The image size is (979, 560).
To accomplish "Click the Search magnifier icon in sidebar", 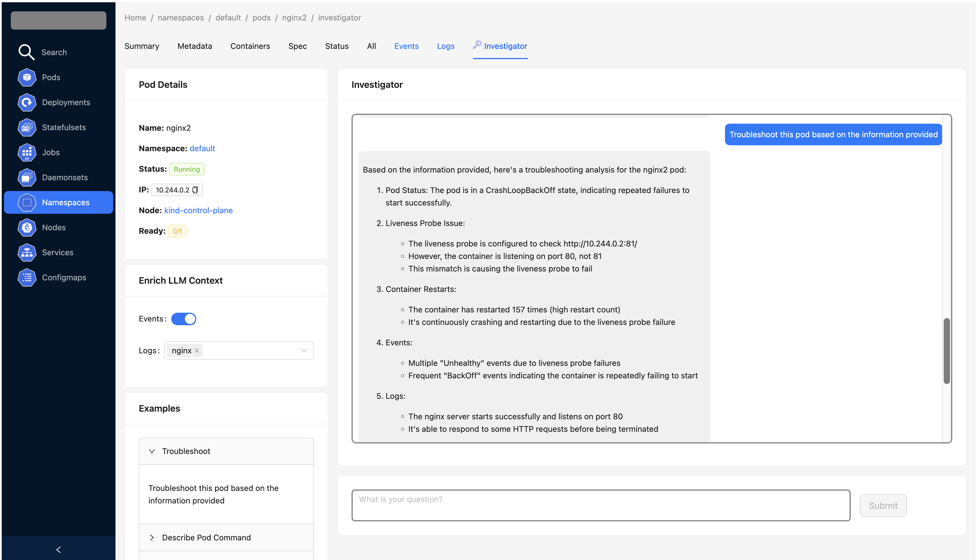I will pos(26,52).
